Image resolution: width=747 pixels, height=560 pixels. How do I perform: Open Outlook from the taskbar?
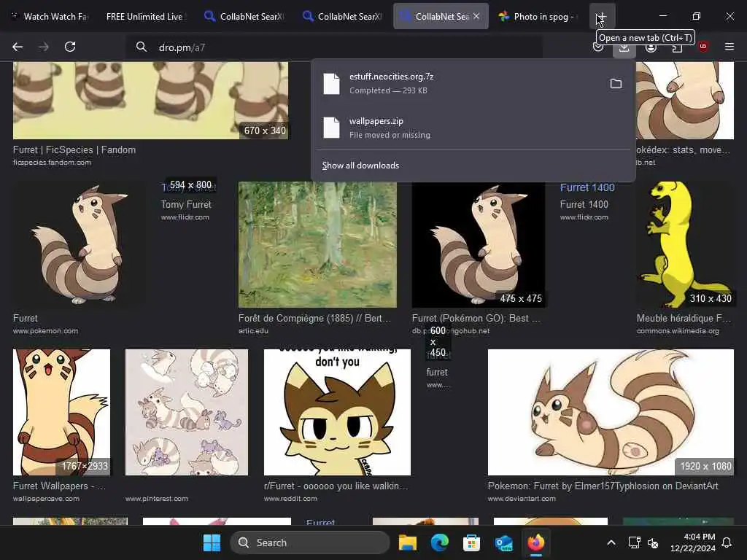click(503, 542)
